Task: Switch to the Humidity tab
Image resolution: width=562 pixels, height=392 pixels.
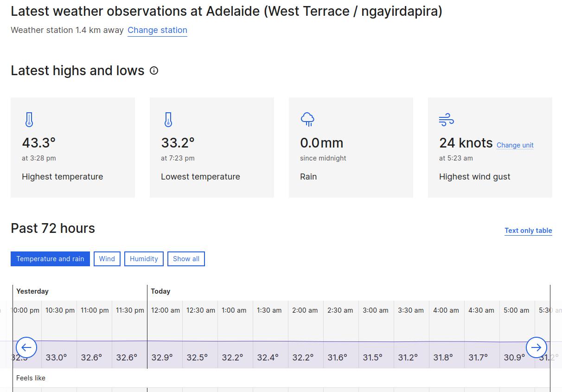Action: click(x=144, y=259)
